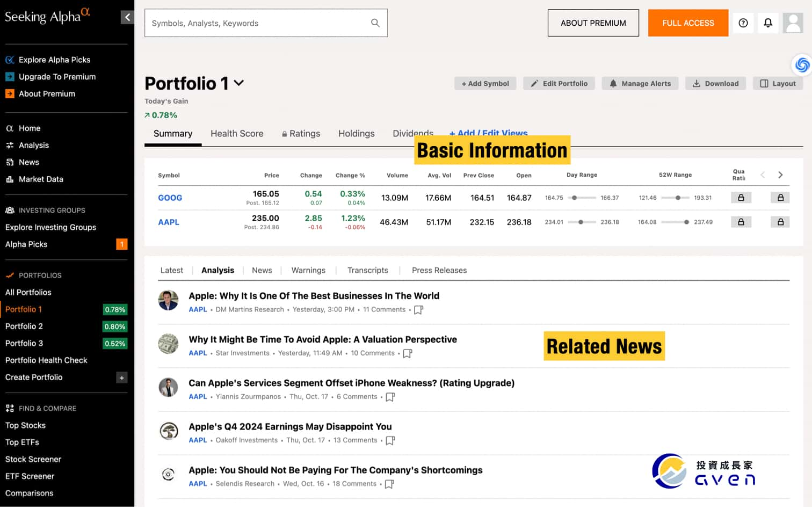
Task: Open Top ETFs in the sidebar
Action: pyautogui.click(x=22, y=442)
